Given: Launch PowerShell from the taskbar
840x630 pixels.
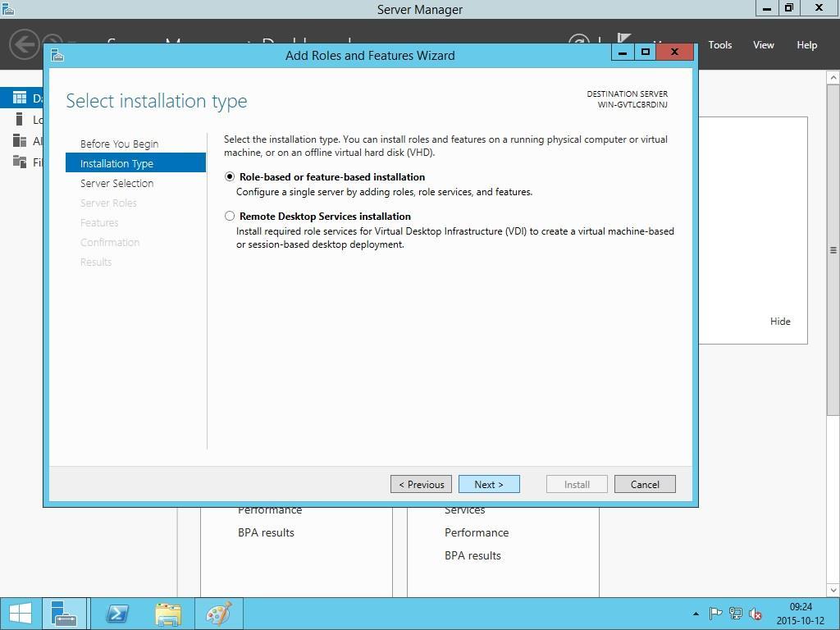Looking at the screenshot, I should (x=116, y=614).
